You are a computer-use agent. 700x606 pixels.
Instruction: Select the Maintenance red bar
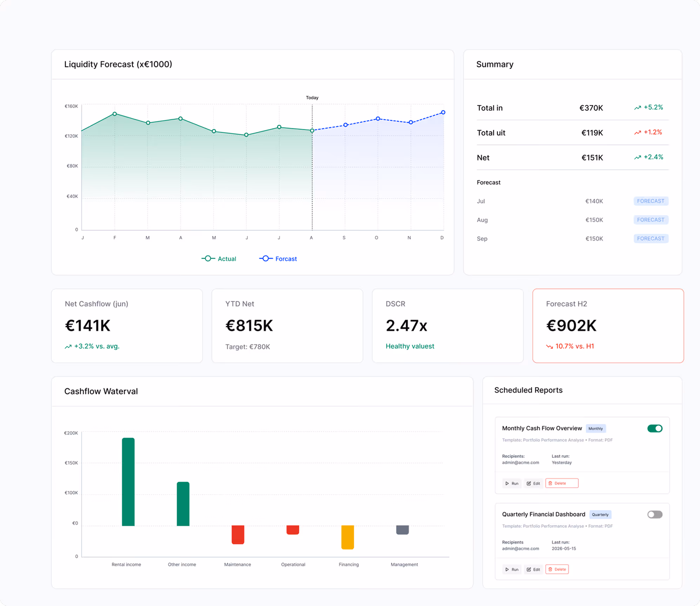coord(238,535)
